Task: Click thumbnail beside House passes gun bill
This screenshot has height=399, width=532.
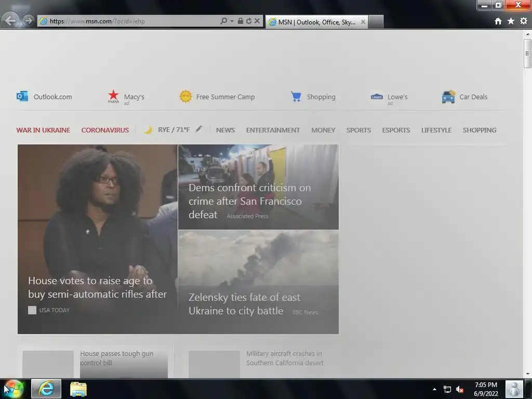Action: pyautogui.click(x=48, y=364)
